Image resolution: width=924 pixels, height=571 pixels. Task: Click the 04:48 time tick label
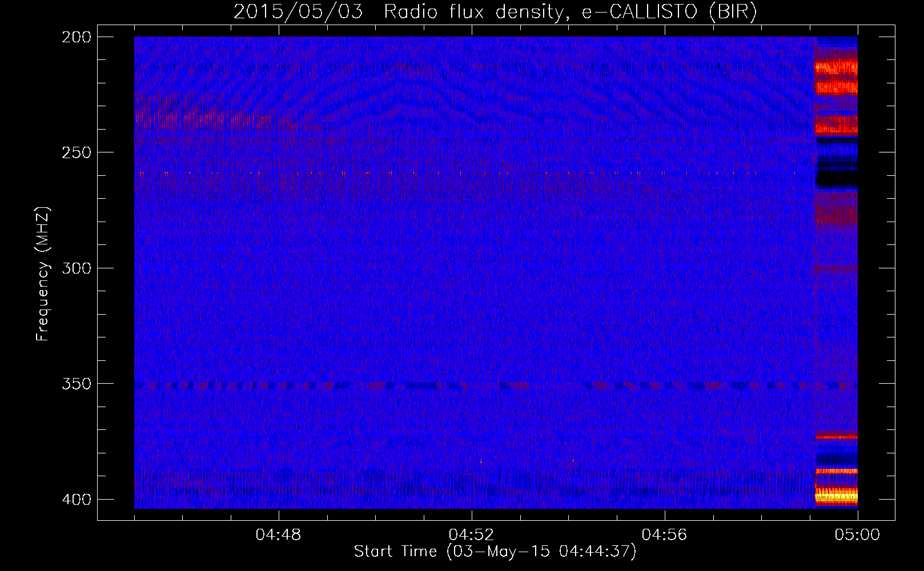tap(278, 535)
